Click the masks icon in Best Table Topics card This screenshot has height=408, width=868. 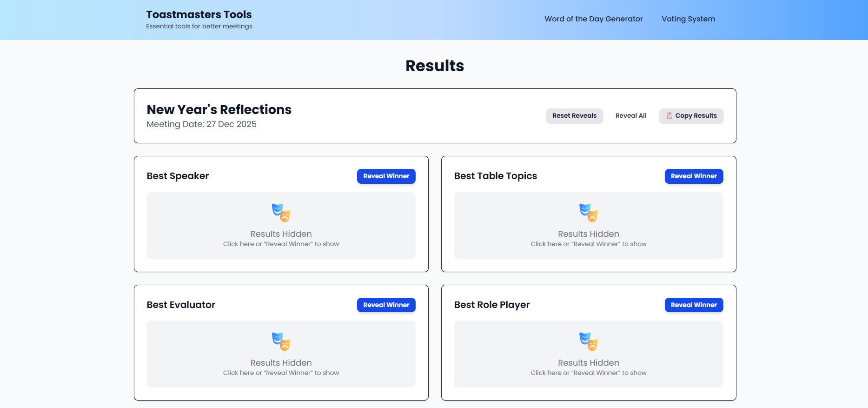click(x=588, y=213)
